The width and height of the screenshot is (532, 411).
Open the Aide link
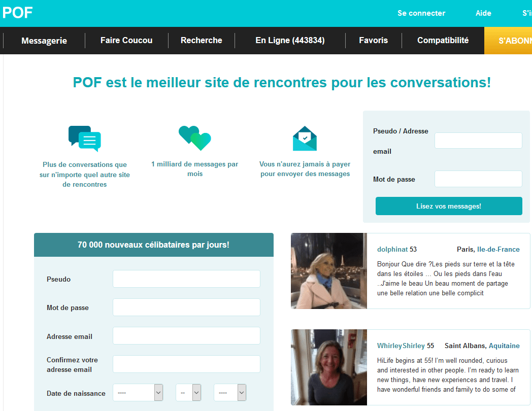[483, 13]
